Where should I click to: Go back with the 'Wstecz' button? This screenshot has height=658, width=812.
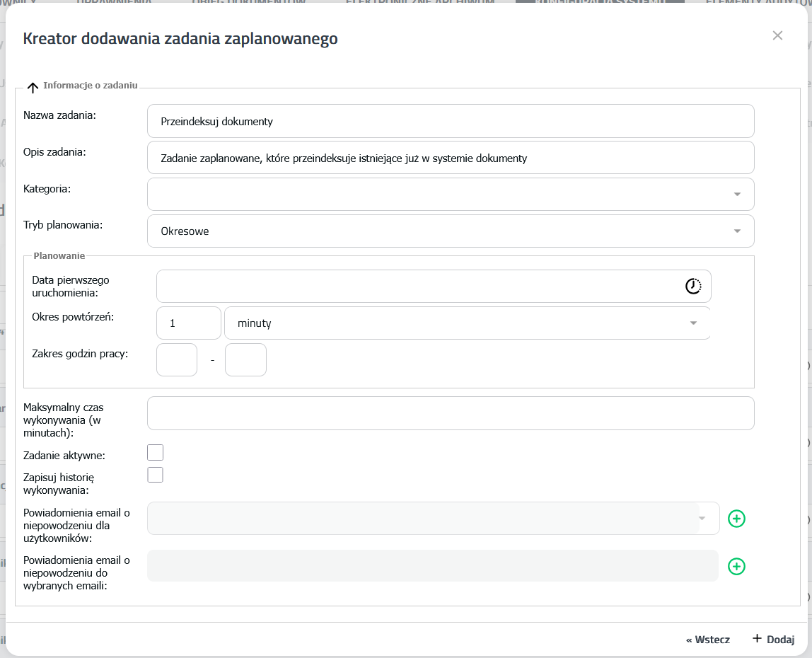(x=708, y=640)
